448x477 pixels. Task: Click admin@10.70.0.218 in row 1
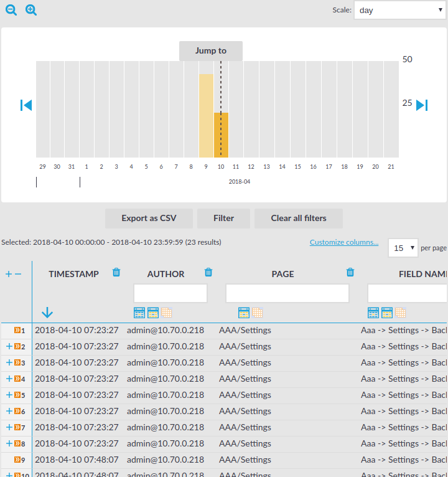point(166,330)
